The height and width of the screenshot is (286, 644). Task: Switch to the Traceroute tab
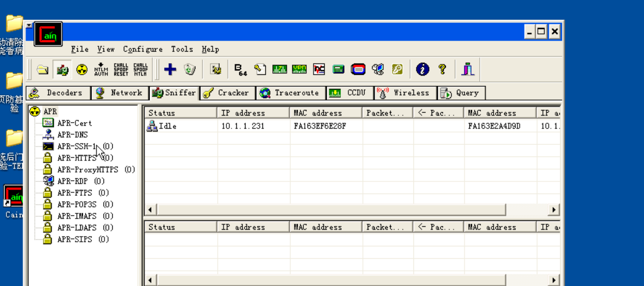(291, 93)
